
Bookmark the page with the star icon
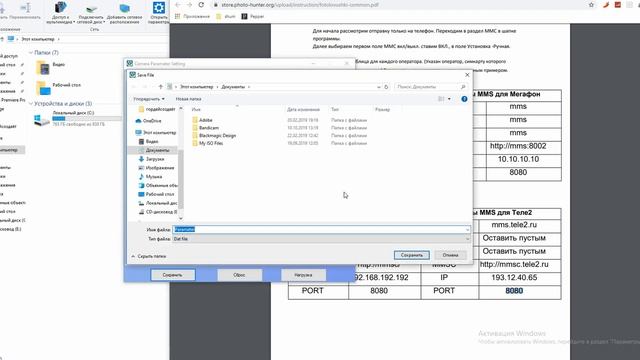[x=591, y=5]
